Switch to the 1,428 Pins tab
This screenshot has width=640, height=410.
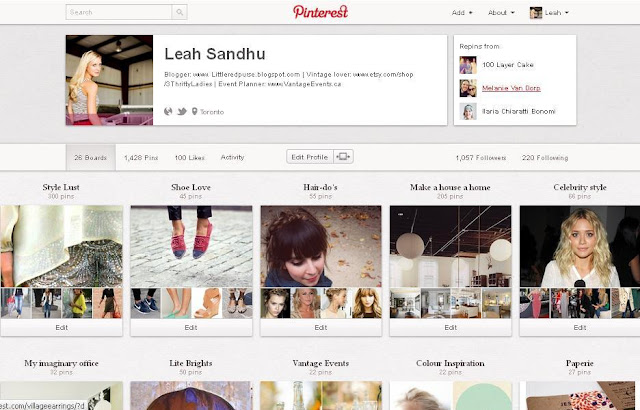(141, 157)
